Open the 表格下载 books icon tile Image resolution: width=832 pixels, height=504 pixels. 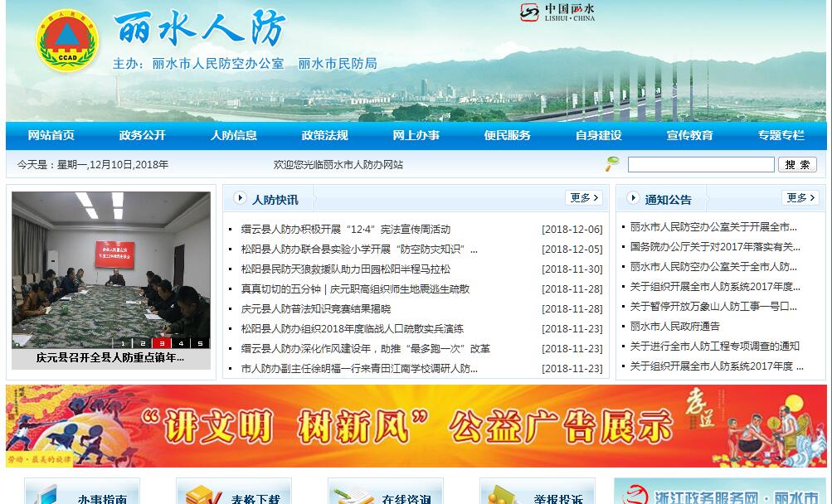pyautogui.click(x=234, y=491)
